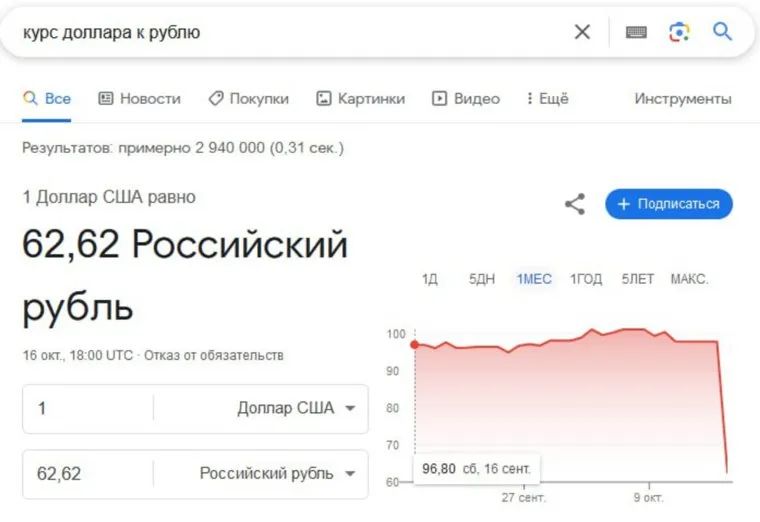Screen dimensions: 760x522
Task: Open the Российский рубль currency dropdown
Action: [277, 473]
